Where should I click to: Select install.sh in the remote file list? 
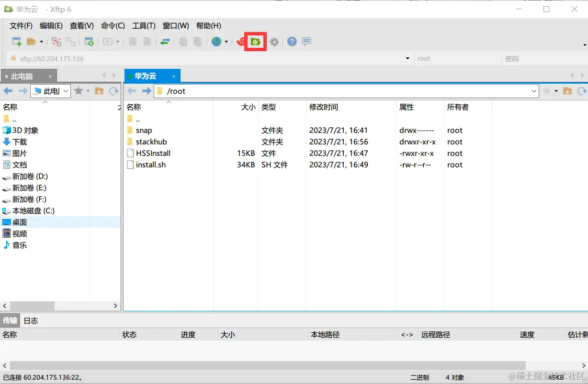click(150, 165)
